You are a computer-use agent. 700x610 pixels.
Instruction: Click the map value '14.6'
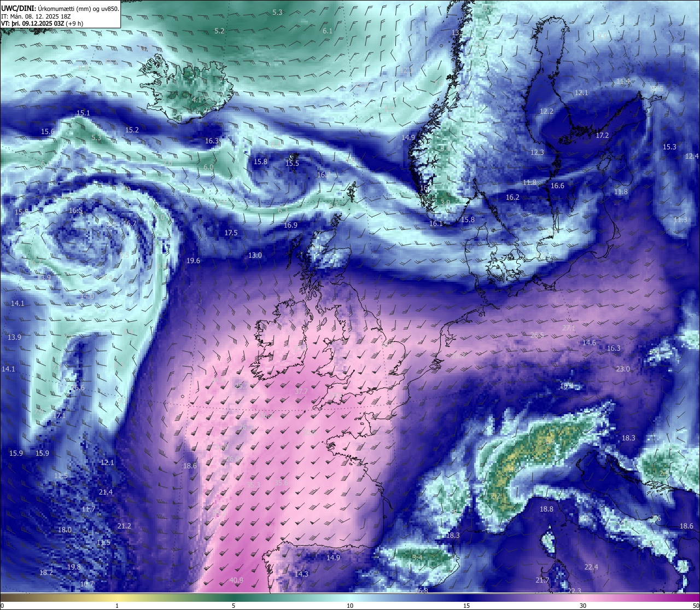click(589, 342)
